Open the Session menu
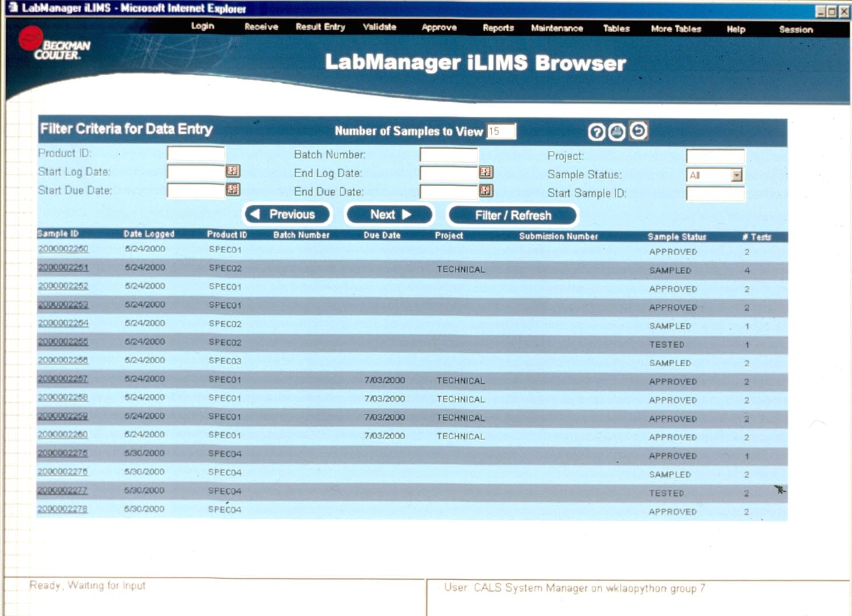The height and width of the screenshot is (616, 852). 796,30
